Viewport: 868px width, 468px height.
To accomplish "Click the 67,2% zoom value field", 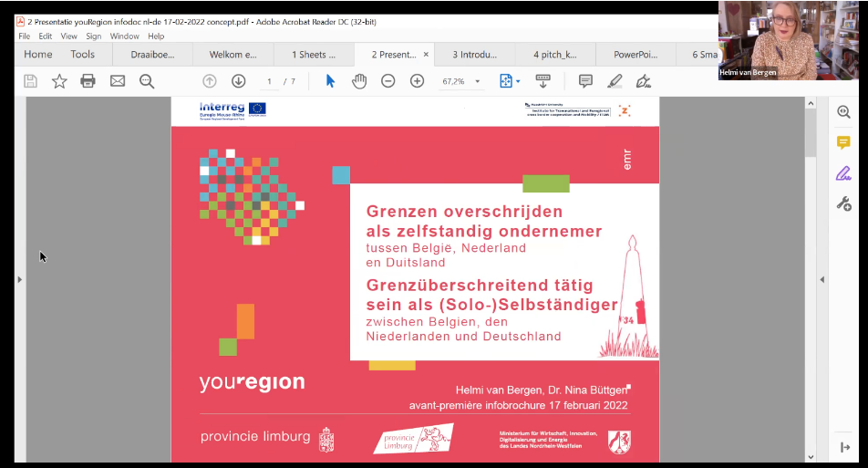I will tap(453, 81).
